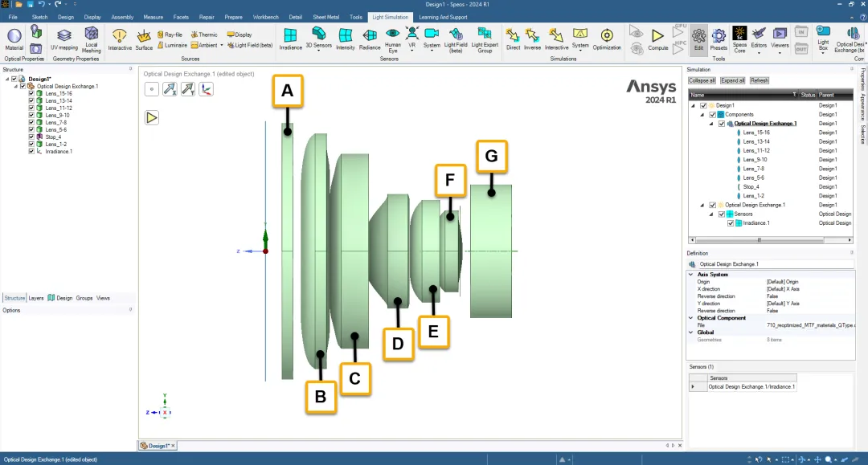Screen dimensions: 868x465
Task: Click the Simulation tree horizontal scrollbar
Action: tap(771, 240)
